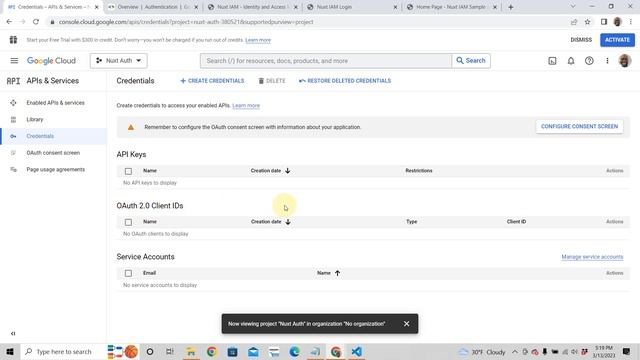Screen dimensions: 640x360
Task: Open File Explorer from the taskbar
Action: 191,351
